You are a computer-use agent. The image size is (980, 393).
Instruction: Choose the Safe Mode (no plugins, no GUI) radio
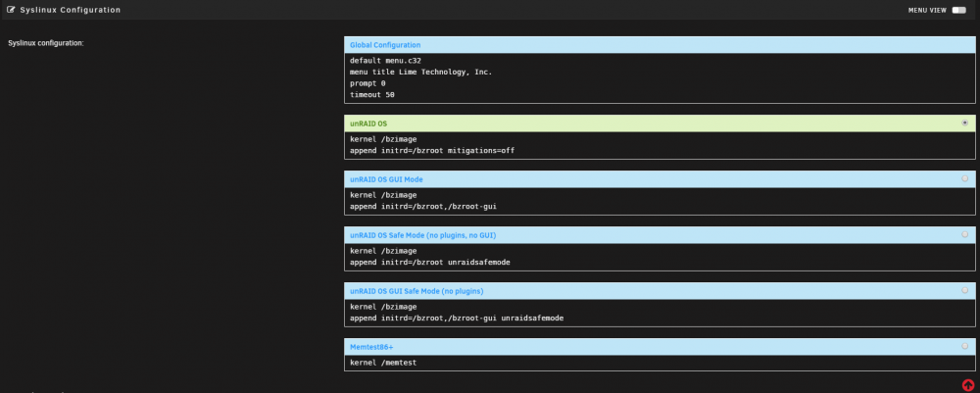(x=965, y=234)
